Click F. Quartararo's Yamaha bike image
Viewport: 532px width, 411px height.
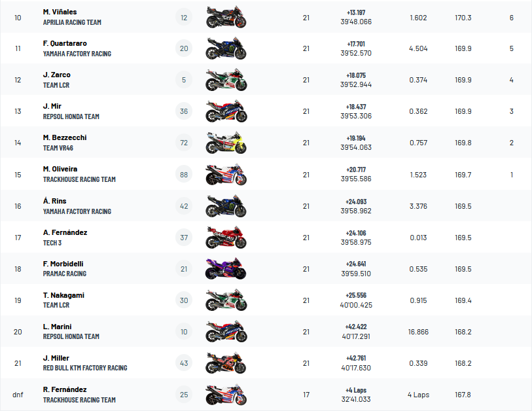226,49
